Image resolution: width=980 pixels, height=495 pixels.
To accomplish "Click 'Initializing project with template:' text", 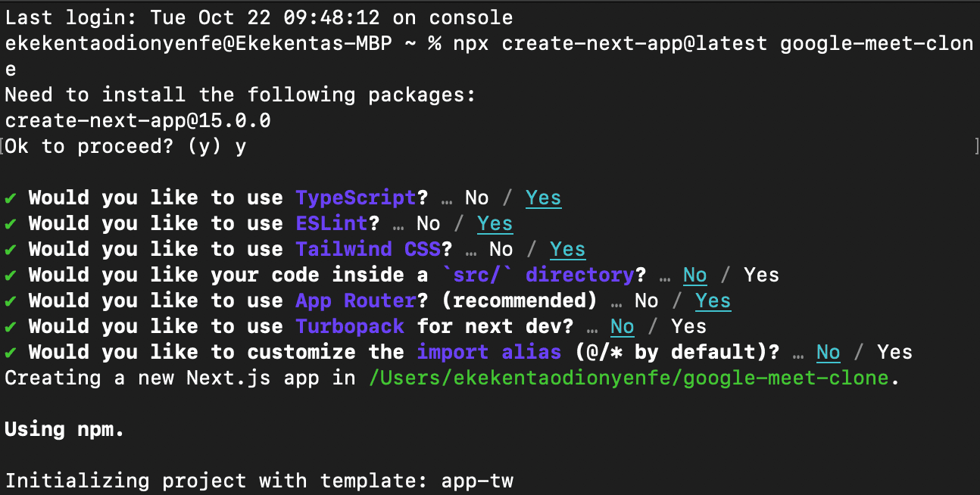I will click(x=217, y=481).
